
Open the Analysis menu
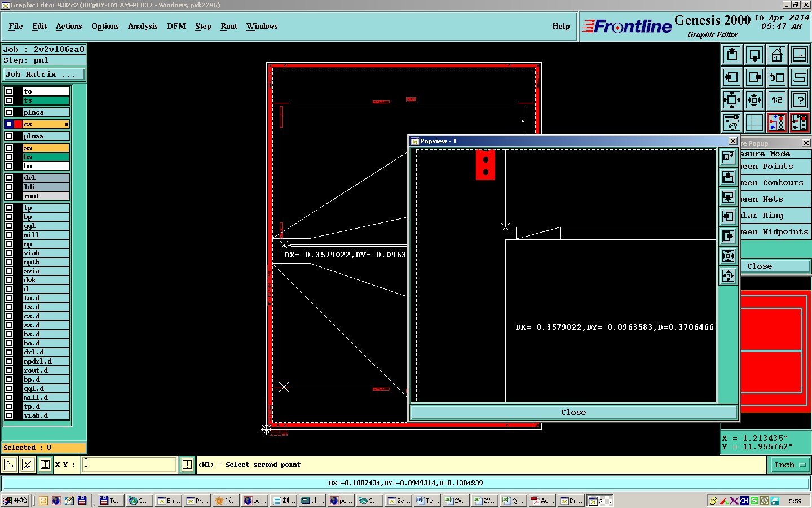143,26
